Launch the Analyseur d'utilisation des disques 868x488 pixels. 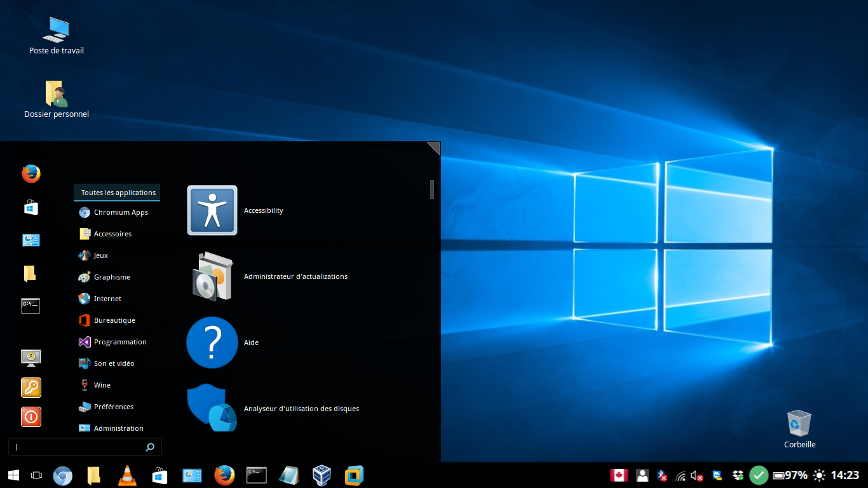pos(301,409)
